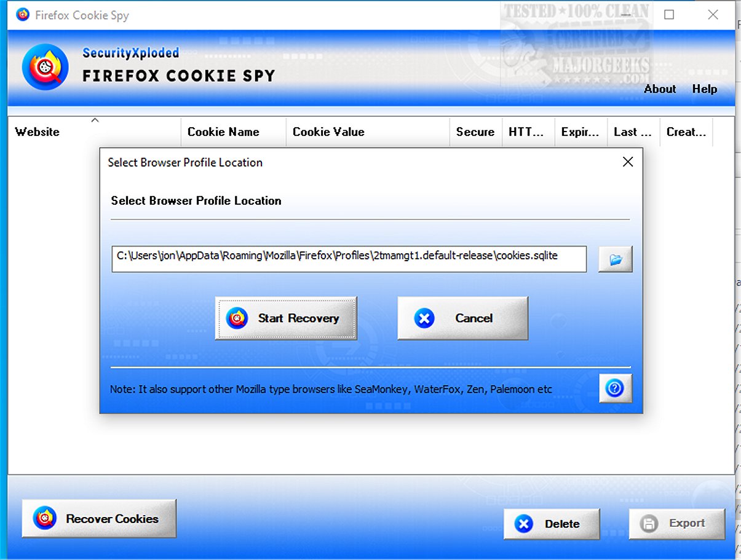
Task: Start Recovery of cookies
Action: [x=286, y=318]
